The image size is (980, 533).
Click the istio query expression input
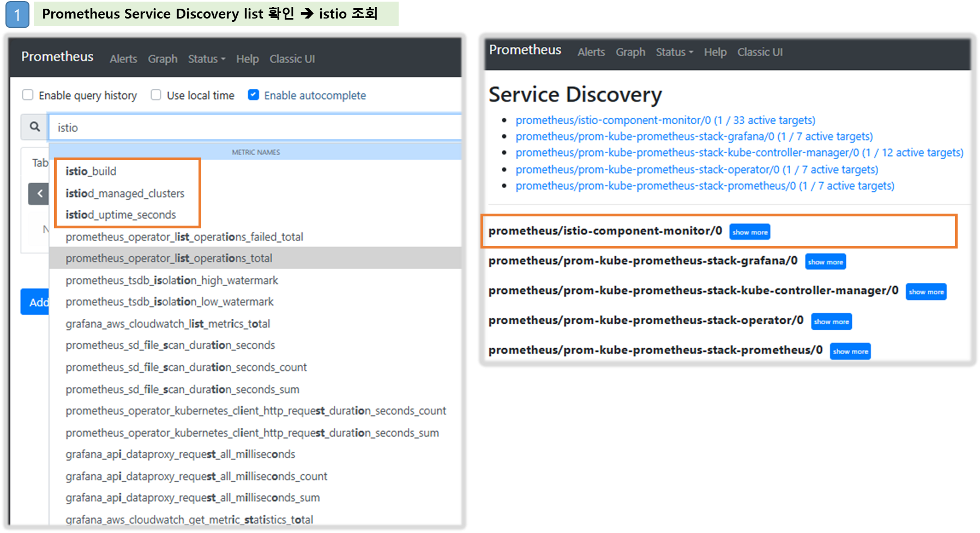pyautogui.click(x=255, y=128)
